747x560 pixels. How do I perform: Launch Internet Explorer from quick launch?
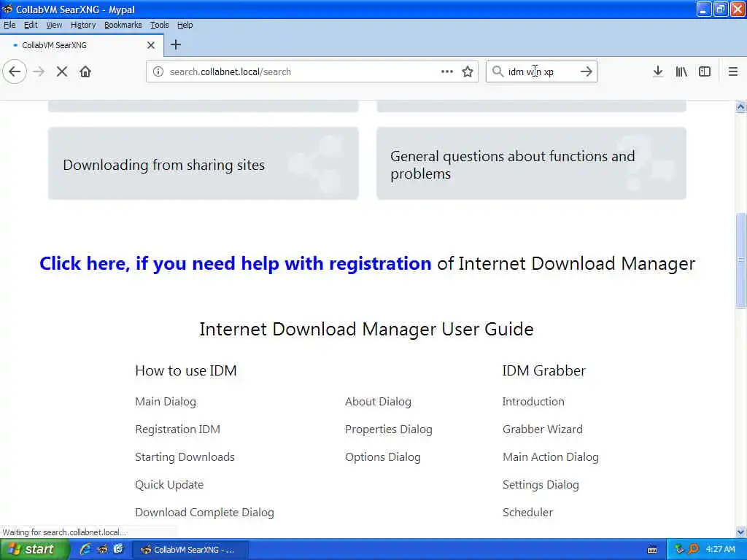click(x=85, y=550)
